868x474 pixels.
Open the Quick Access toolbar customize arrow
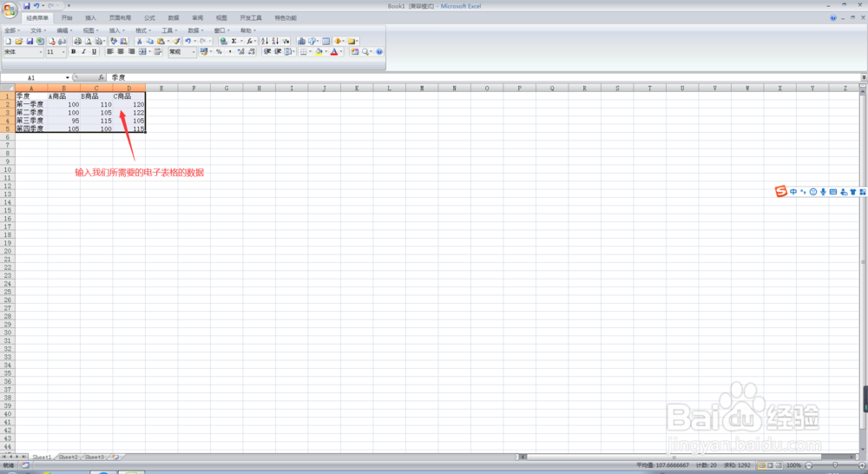tap(69, 5)
